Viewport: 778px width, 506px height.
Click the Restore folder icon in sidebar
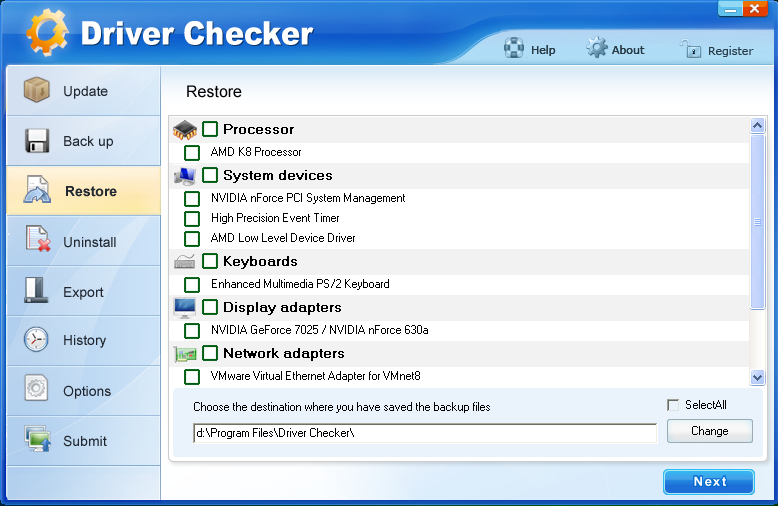coord(37,190)
